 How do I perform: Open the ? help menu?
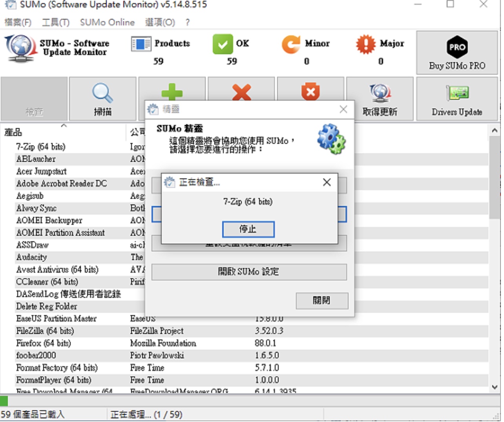click(188, 22)
